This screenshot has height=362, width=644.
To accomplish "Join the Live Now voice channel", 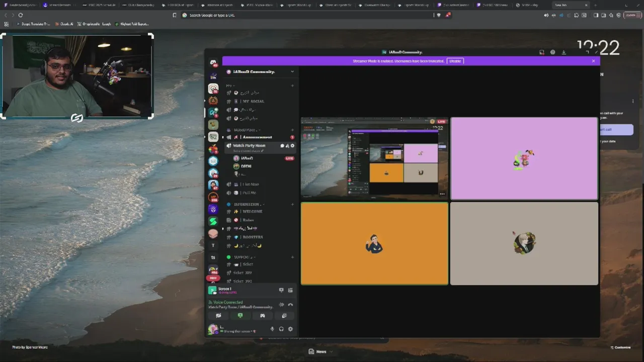I will (x=260, y=185).
